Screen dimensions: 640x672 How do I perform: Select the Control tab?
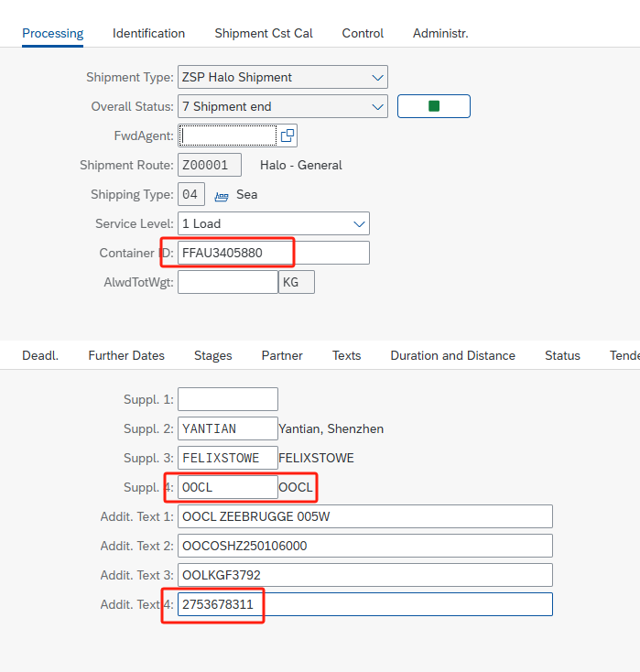point(363,33)
